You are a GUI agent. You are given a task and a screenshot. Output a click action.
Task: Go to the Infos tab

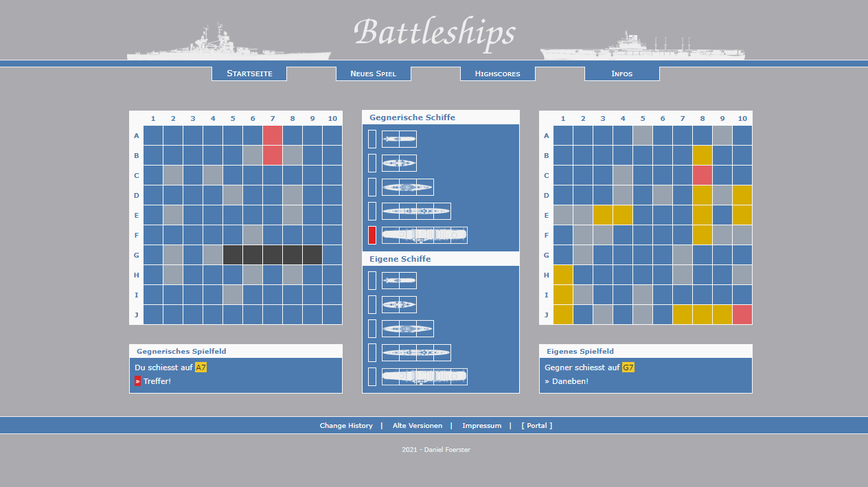click(621, 73)
